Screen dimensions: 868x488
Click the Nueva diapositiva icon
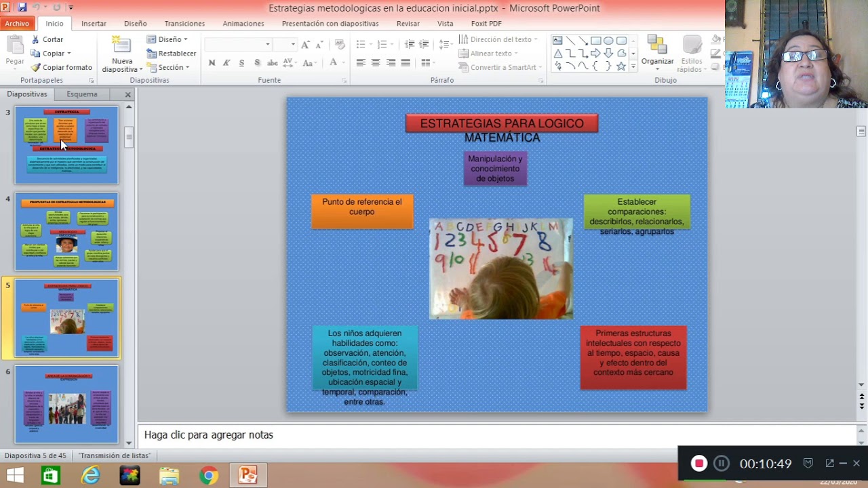click(122, 45)
